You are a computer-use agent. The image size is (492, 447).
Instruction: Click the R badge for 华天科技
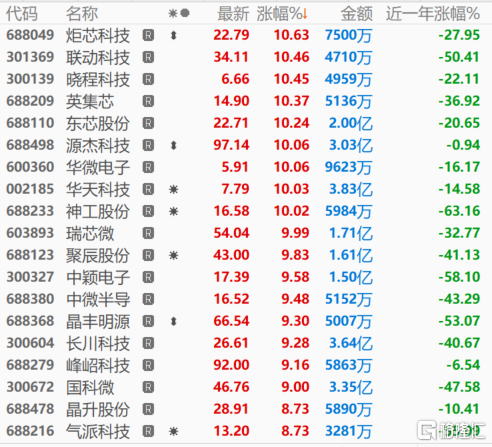148,189
